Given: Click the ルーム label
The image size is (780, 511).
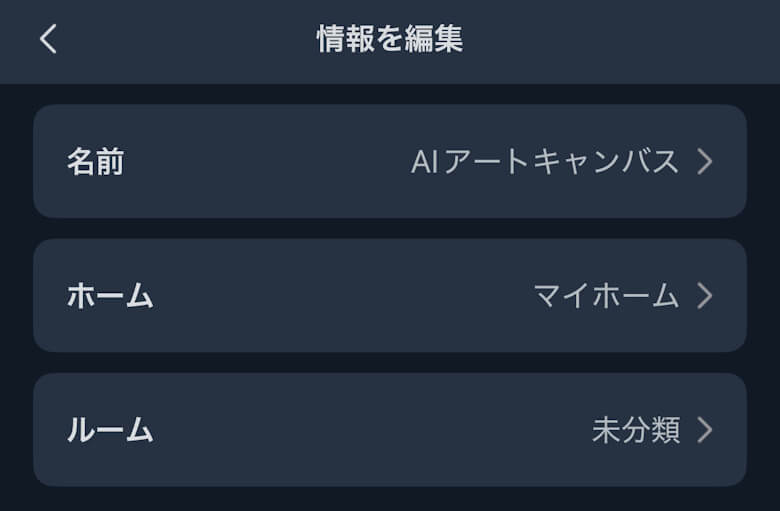Looking at the screenshot, I should [x=110, y=430].
